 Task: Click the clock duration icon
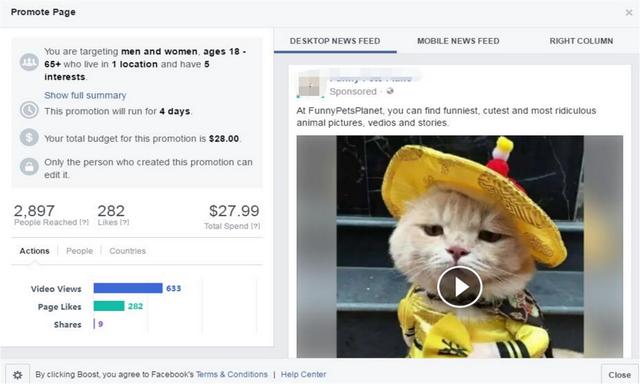tap(29, 110)
